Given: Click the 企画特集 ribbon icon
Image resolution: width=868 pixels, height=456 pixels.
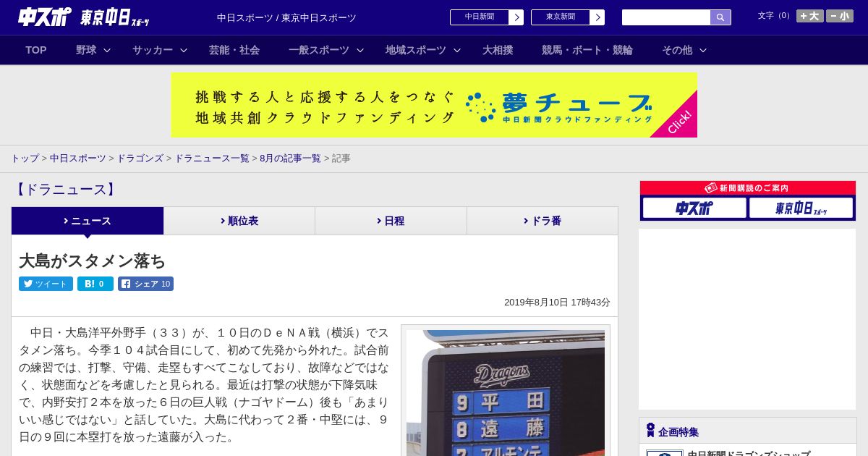Looking at the screenshot, I should pos(650,431).
